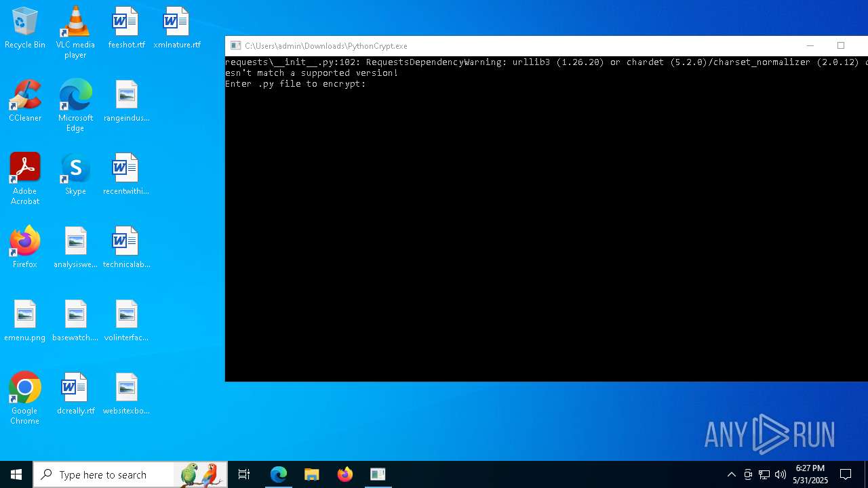Select the Skype desktop shortcut
The image size is (868, 488).
click(x=75, y=175)
